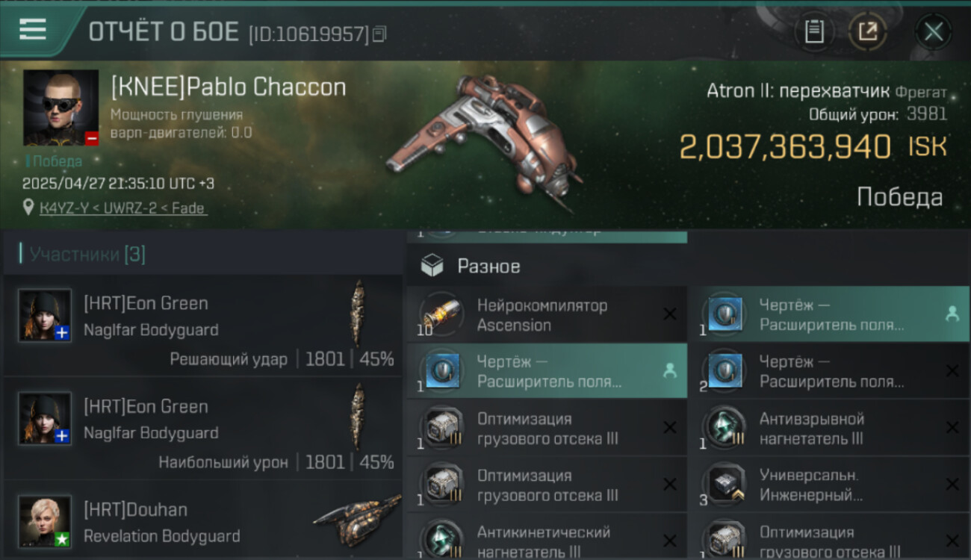Open second Eon Green Naglfar entry
This screenshot has width=971, height=560.
click(x=202, y=429)
